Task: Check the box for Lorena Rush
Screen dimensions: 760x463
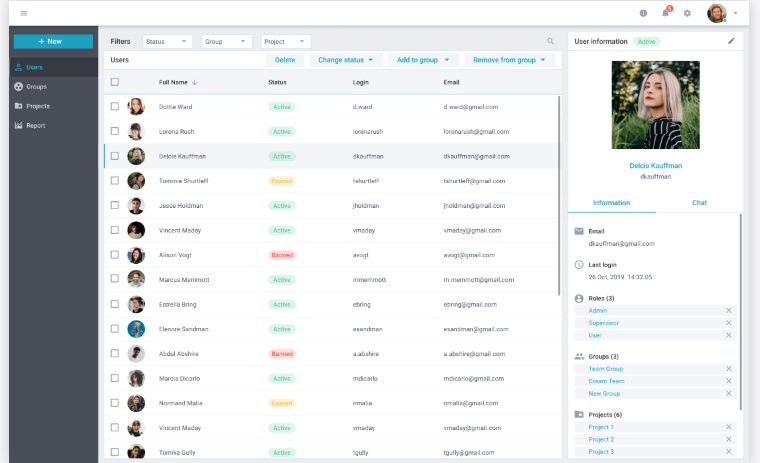Action: click(115, 131)
